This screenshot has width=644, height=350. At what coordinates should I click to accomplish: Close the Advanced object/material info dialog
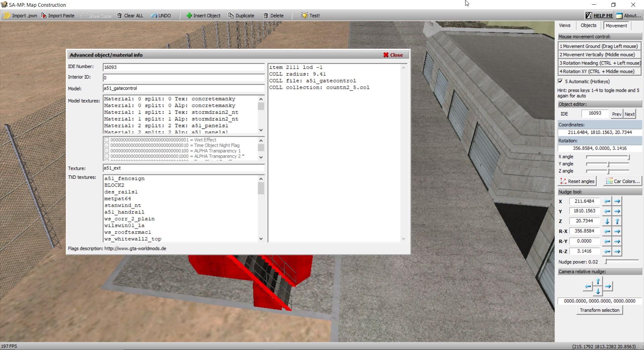(x=393, y=55)
